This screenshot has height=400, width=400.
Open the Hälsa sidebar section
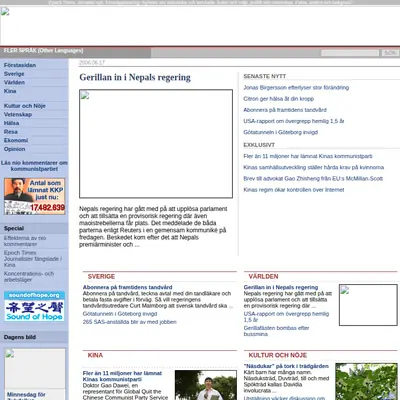point(11,123)
